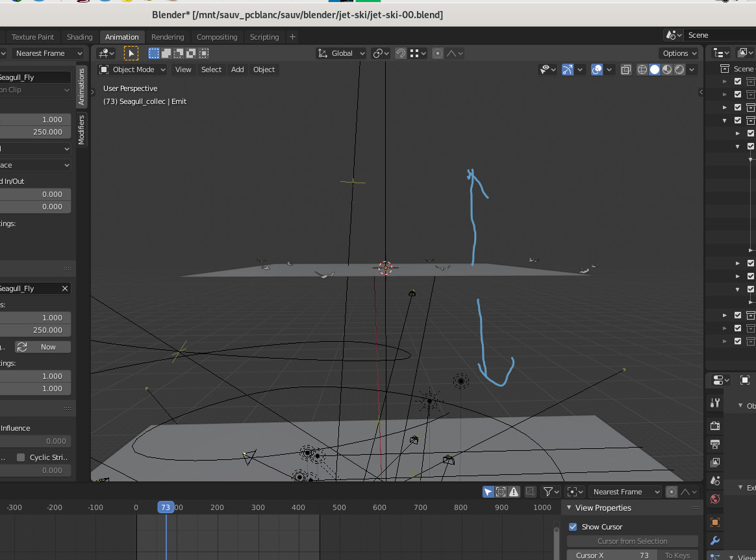The image size is (756, 560).
Task: Switch to the Texture Paint workspace tab
Action: [x=32, y=37]
